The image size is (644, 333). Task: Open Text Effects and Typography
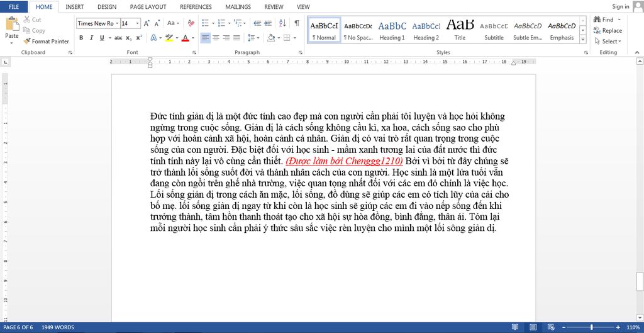pyautogui.click(x=153, y=38)
